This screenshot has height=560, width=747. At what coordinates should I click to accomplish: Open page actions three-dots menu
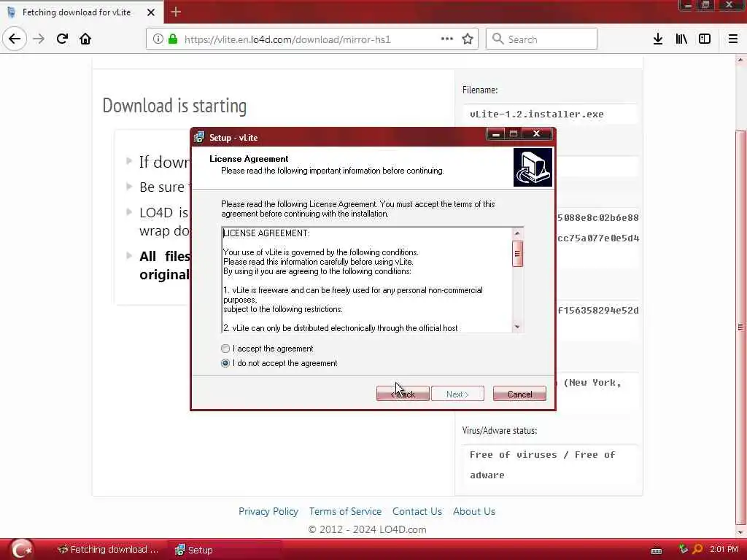coord(447,39)
